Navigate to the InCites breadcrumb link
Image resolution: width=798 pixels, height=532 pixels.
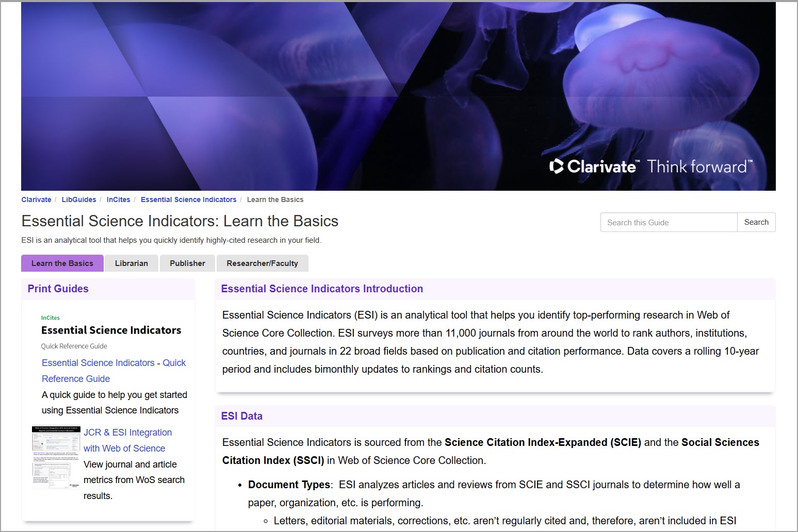[118, 199]
